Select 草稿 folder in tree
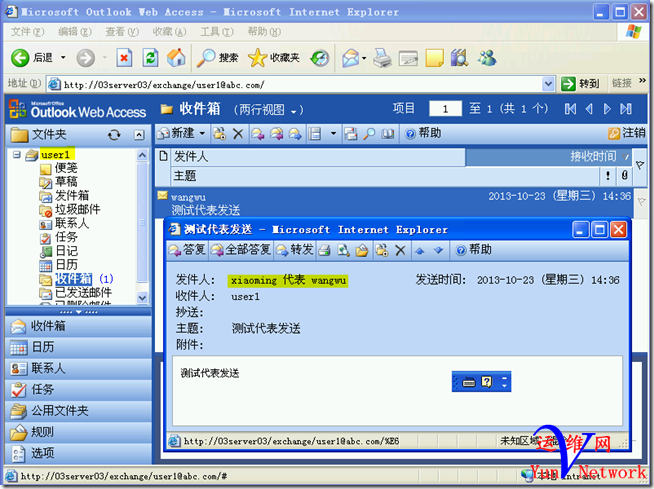This screenshot has height=489, width=654. [66, 181]
